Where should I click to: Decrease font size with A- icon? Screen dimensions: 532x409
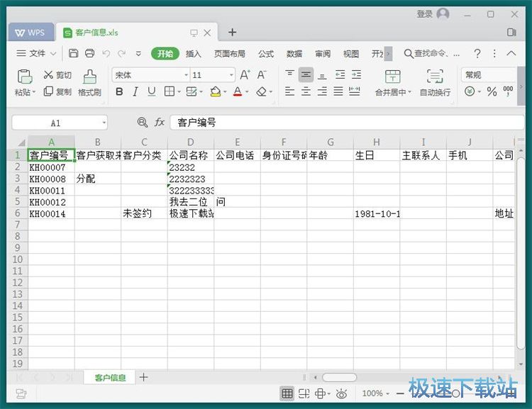tap(261, 74)
